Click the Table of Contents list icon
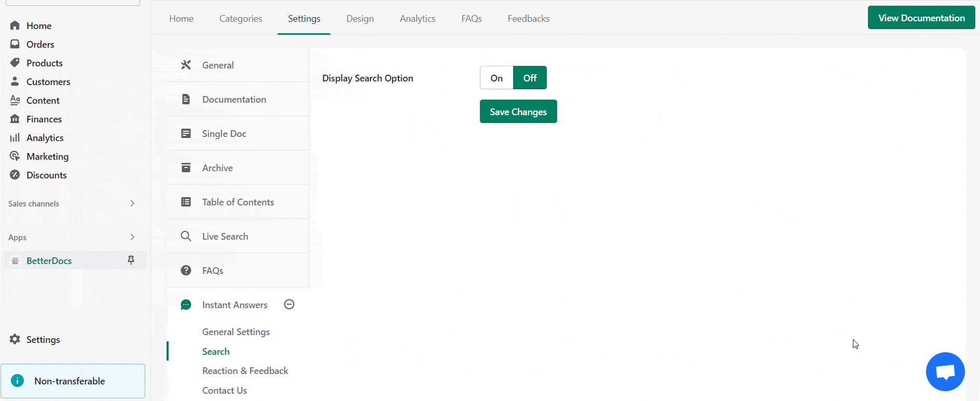Image resolution: width=980 pixels, height=401 pixels. (x=186, y=202)
